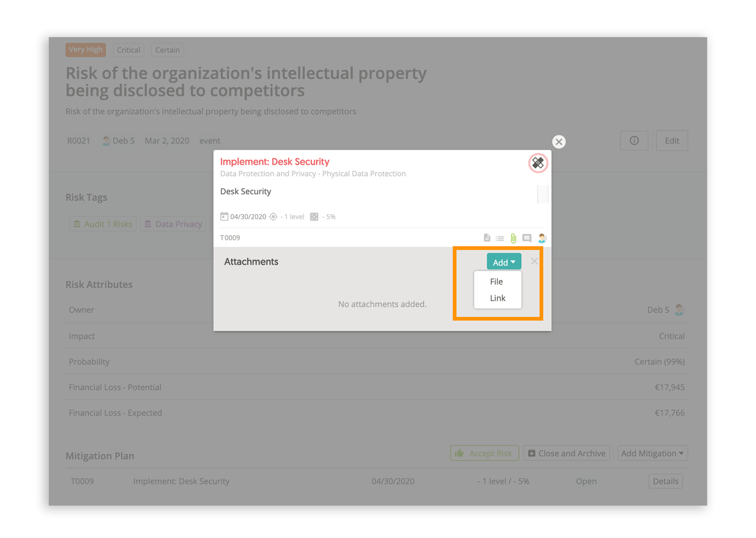Click the '€17,766' expected financial loss value

pyautogui.click(x=670, y=413)
